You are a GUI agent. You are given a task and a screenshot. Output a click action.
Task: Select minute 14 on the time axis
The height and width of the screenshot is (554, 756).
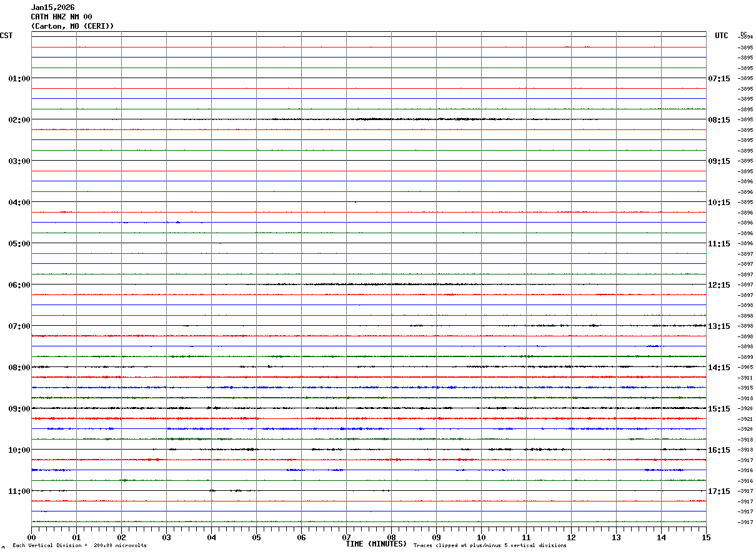pos(661,537)
